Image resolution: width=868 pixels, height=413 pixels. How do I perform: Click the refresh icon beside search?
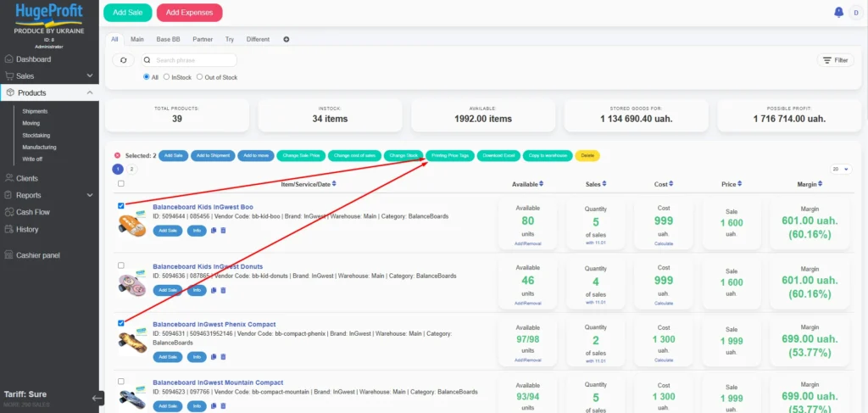124,60
